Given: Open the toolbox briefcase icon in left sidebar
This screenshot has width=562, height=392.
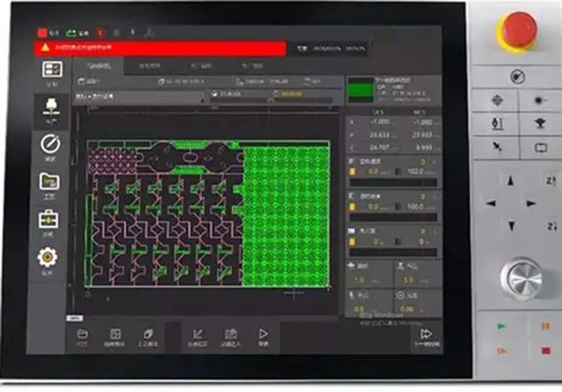Looking at the screenshot, I should coord(48,219).
